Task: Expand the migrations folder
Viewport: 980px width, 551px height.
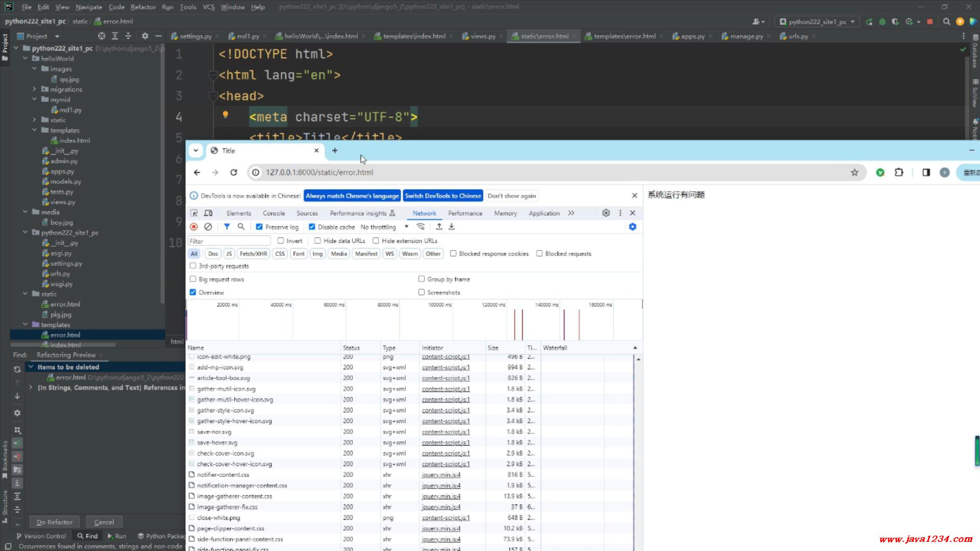Action: [x=34, y=89]
